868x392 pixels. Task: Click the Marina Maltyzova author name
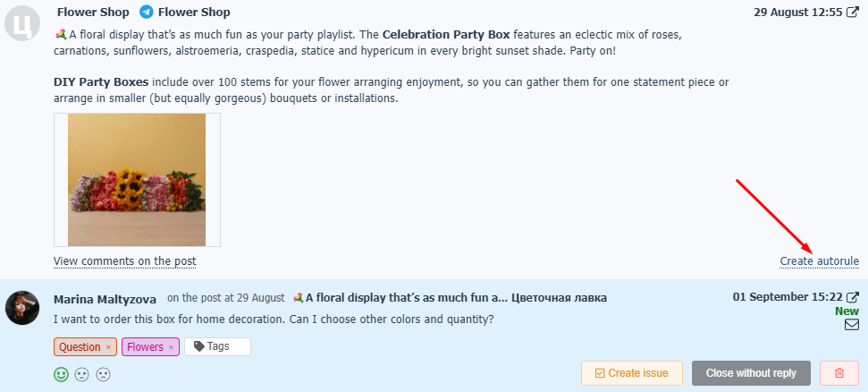click(x=105, y=299)
